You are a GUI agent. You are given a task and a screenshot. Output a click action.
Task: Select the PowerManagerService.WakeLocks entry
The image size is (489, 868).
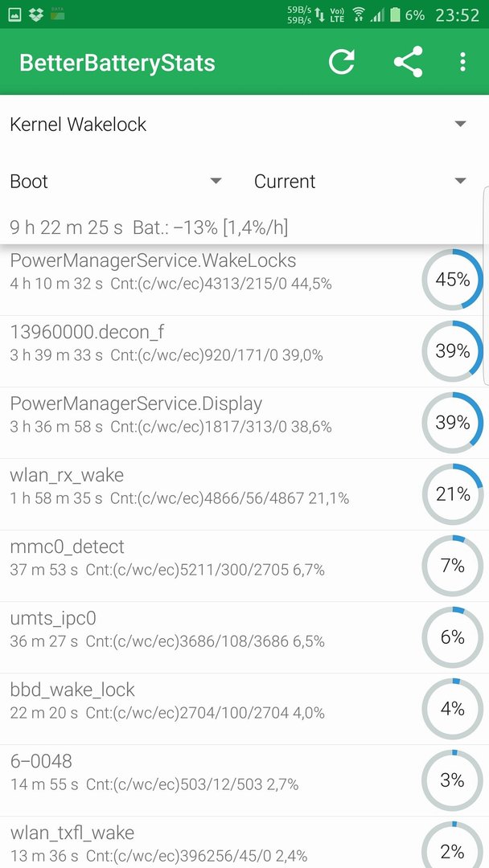coord(244,280)
